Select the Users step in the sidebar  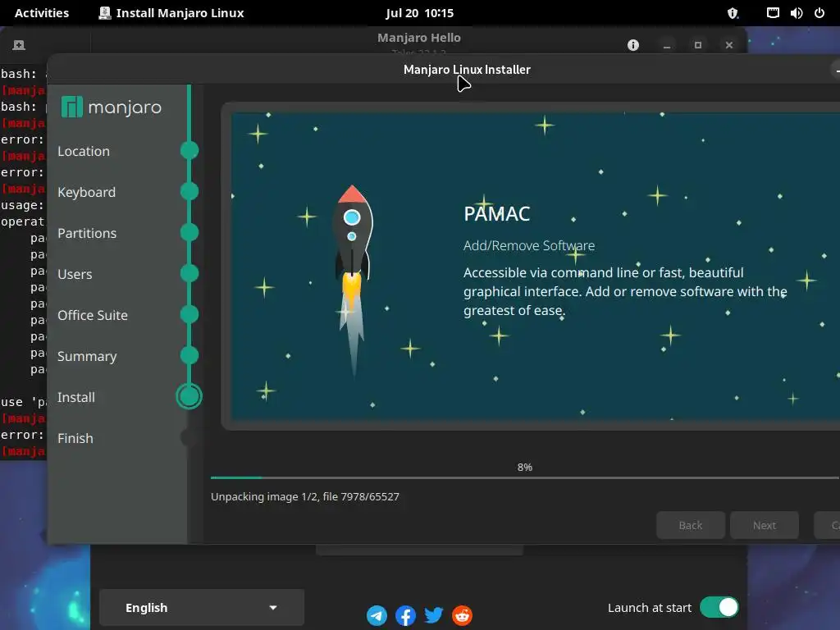75,274
